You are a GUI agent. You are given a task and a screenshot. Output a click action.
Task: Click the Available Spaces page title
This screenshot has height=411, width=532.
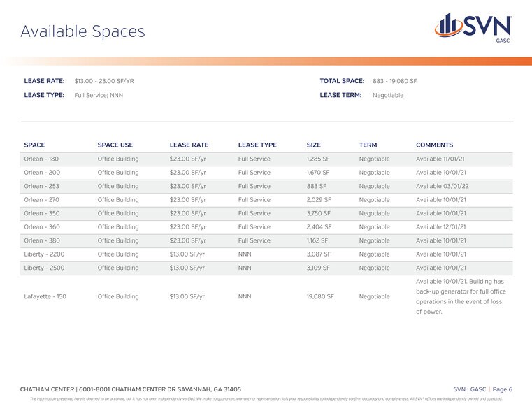(82, 31)
